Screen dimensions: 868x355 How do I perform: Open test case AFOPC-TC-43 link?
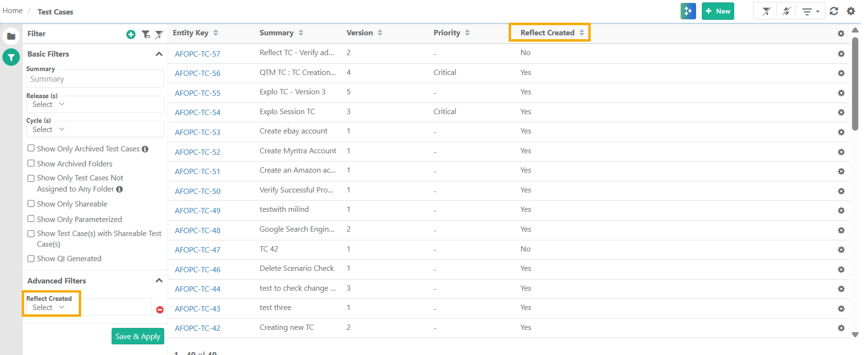[x=198, y=309]
